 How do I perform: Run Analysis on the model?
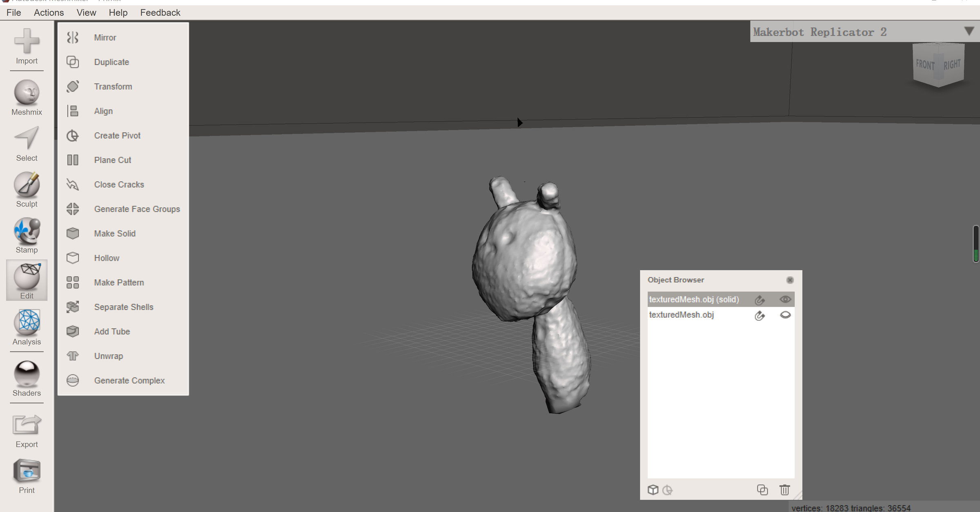[26, 327]
